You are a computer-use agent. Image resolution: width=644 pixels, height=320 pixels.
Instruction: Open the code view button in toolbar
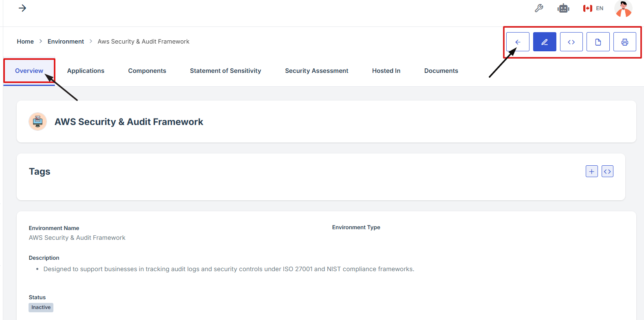(x=571, y=42)
